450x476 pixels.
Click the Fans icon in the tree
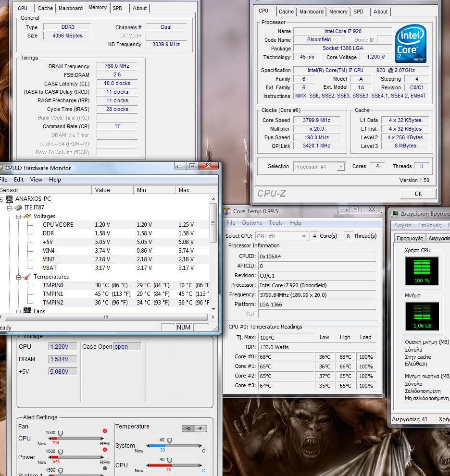tap(27, 311)
